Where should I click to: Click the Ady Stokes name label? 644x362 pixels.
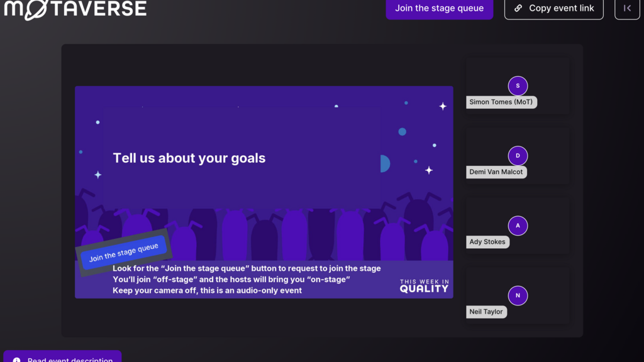pyautogui.click(x=487, y=242)
